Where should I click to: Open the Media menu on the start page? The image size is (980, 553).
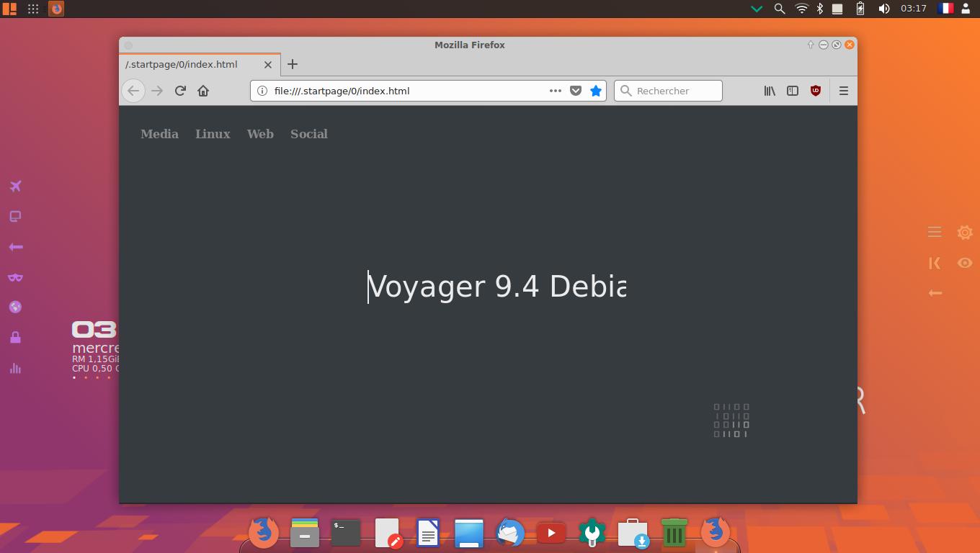159,134
